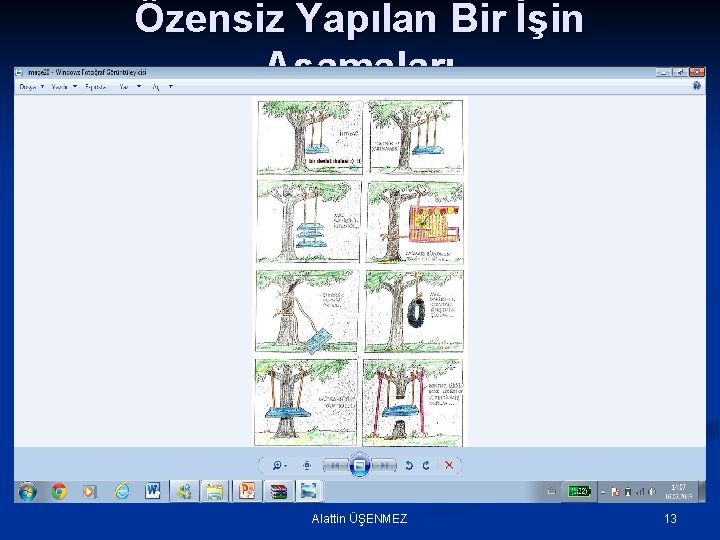The width and height of the screenshot is (720, 540).
Task: Rotate the image counterclockwise
Action: tap(408, 465)
